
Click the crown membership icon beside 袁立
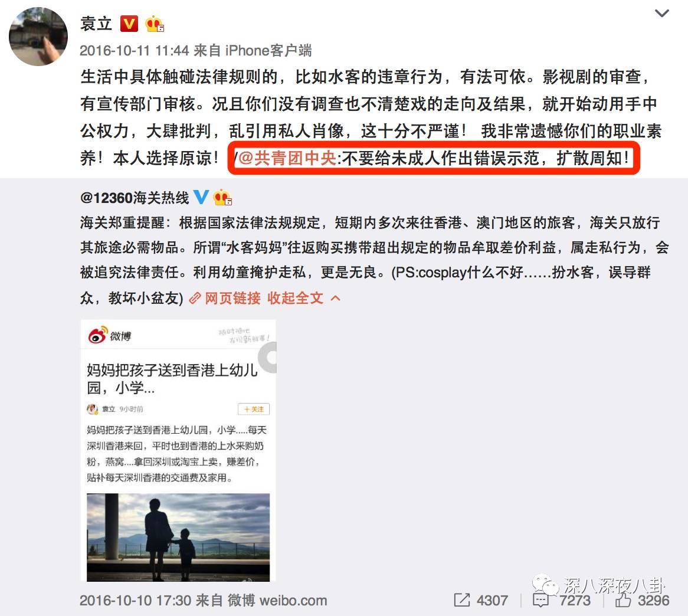click(155, 24)
